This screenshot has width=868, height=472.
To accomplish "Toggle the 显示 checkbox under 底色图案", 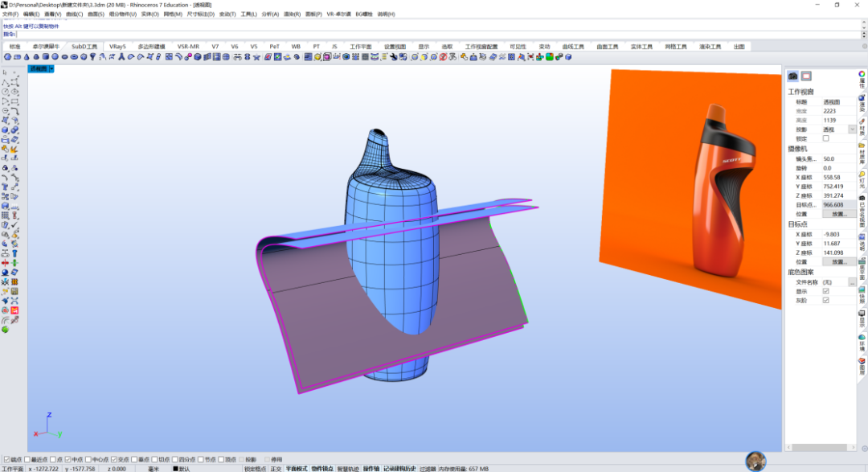I will [825, 291].
